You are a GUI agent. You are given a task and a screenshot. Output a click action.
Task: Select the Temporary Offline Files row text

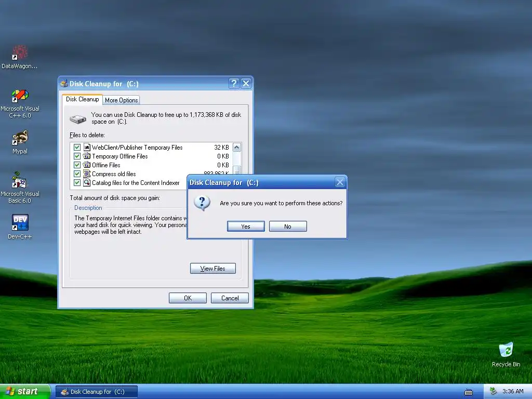tap(120, 156)
